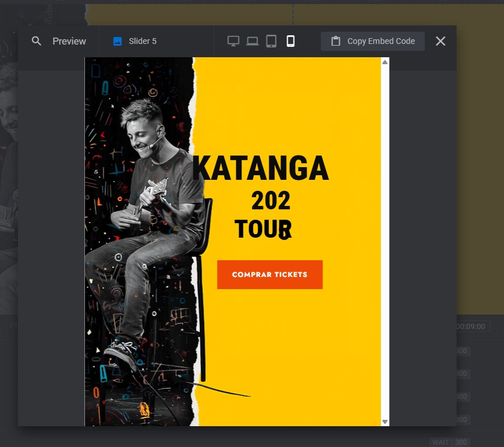Switch preview to laptop device view

pos(253,41)
